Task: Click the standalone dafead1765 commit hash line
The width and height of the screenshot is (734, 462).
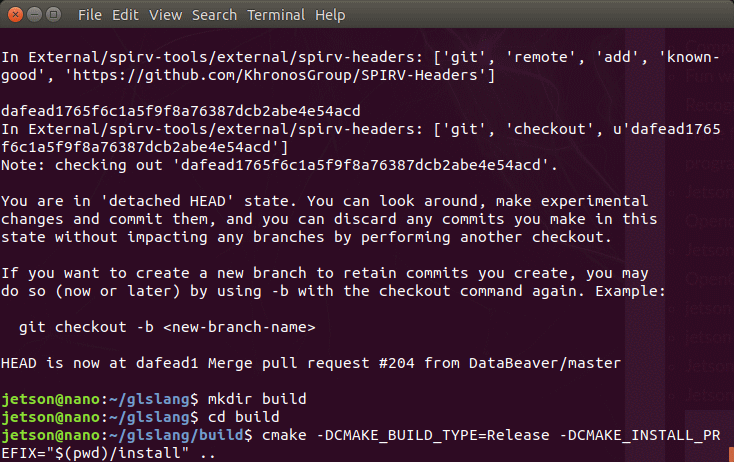Action: (181, 111)
